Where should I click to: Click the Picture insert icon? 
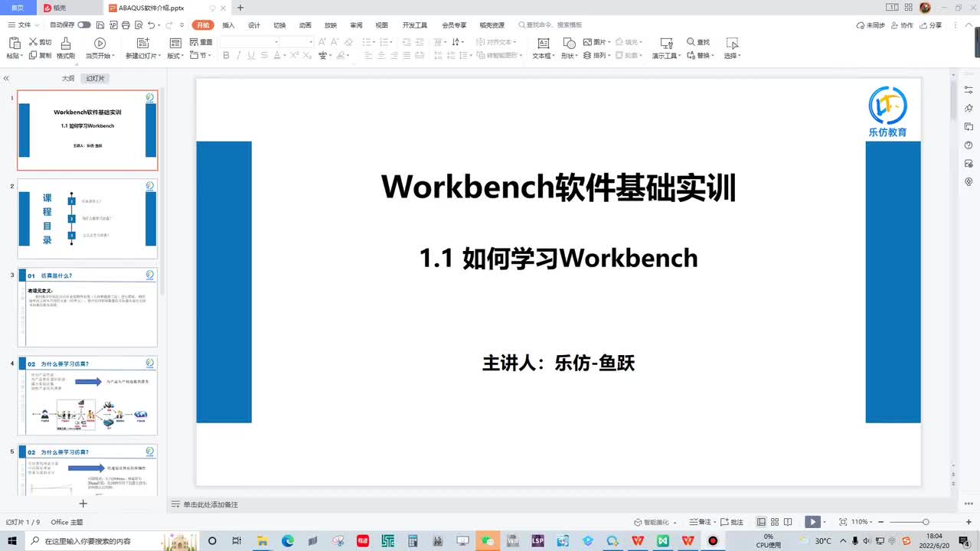[x=587, y=42]
